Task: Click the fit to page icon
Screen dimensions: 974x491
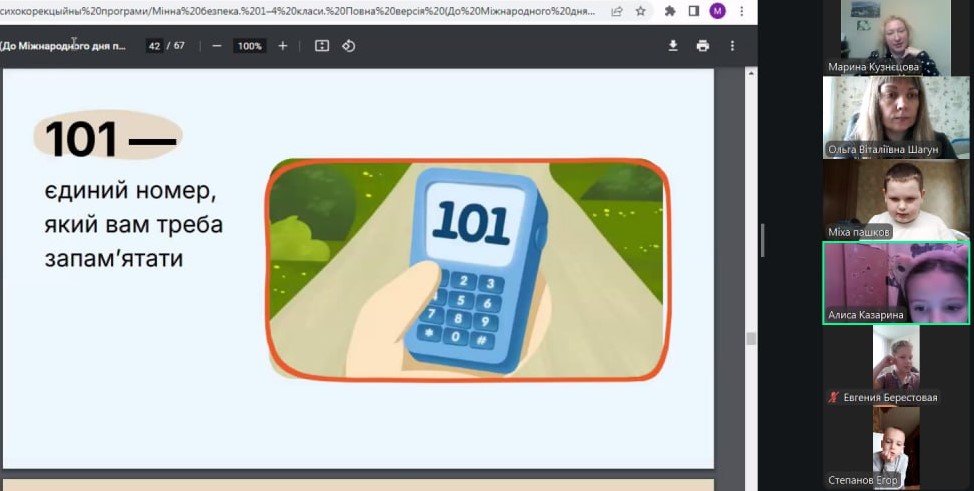Action: click(x=322, y=46)
